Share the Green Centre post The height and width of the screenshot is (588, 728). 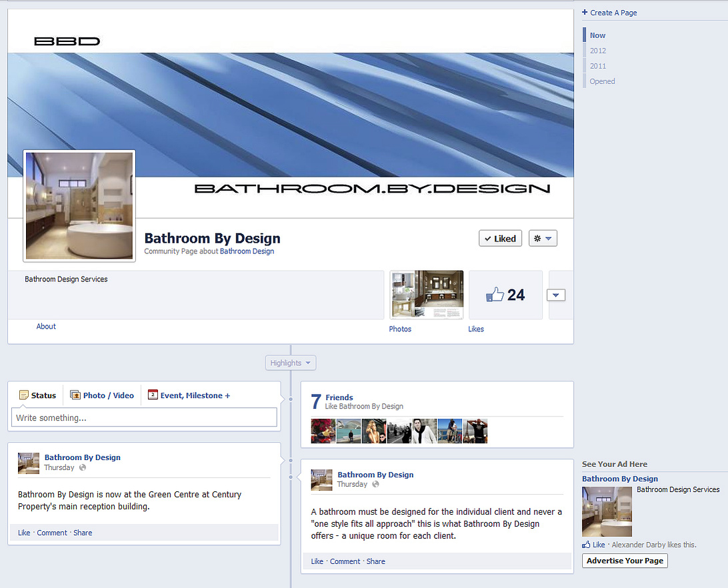click(x=83, y=533)
